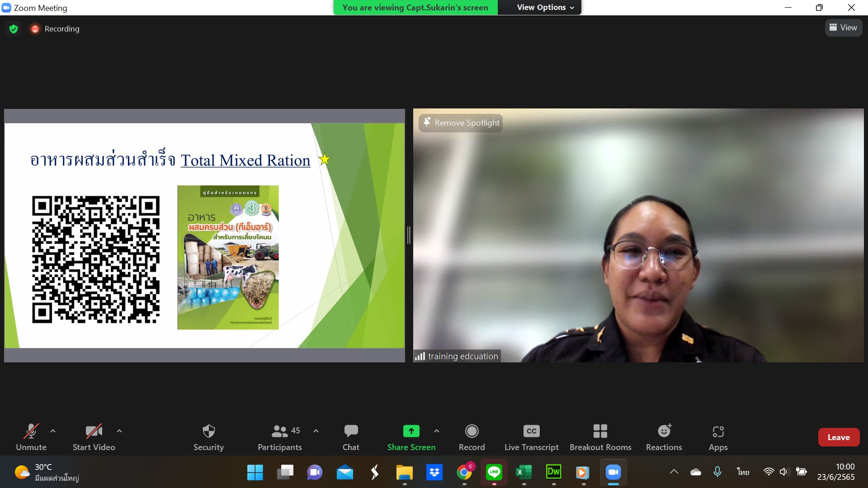Viewport: 868px width, 488px height.
Task: Open the Windows Start menu
Action: pos(255,472)
